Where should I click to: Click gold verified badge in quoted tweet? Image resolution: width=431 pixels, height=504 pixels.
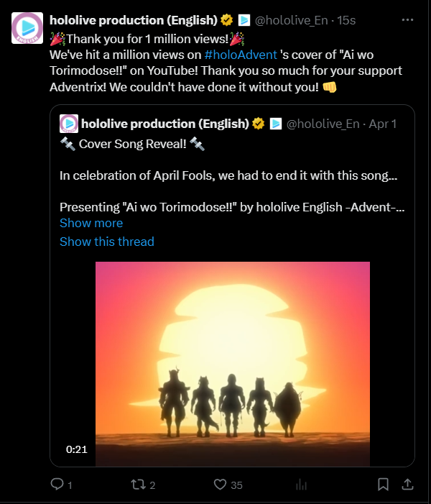click(x=259, y=124)
